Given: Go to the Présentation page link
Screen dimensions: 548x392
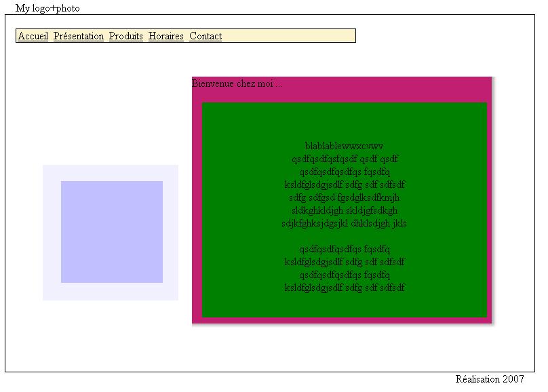Looking at the screenshot, I should point(79,36).
